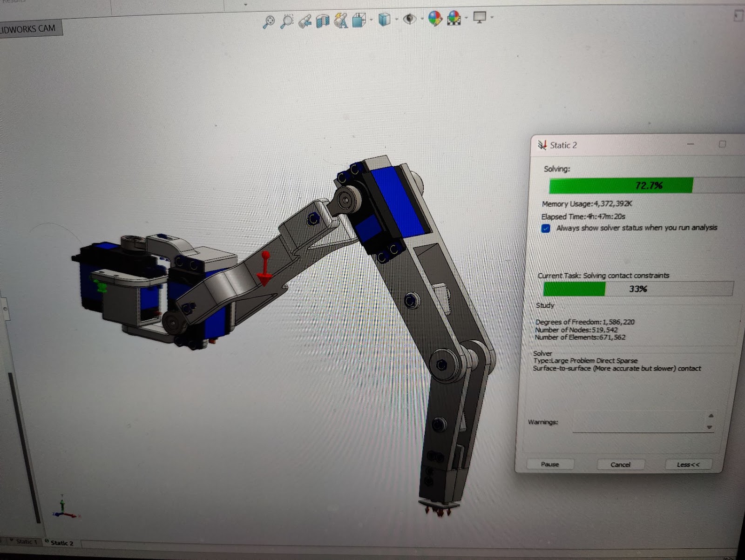This screenshot has width=745, height=560.
Task: Minimize the Static 2 solver dialog
Action: 691,144
